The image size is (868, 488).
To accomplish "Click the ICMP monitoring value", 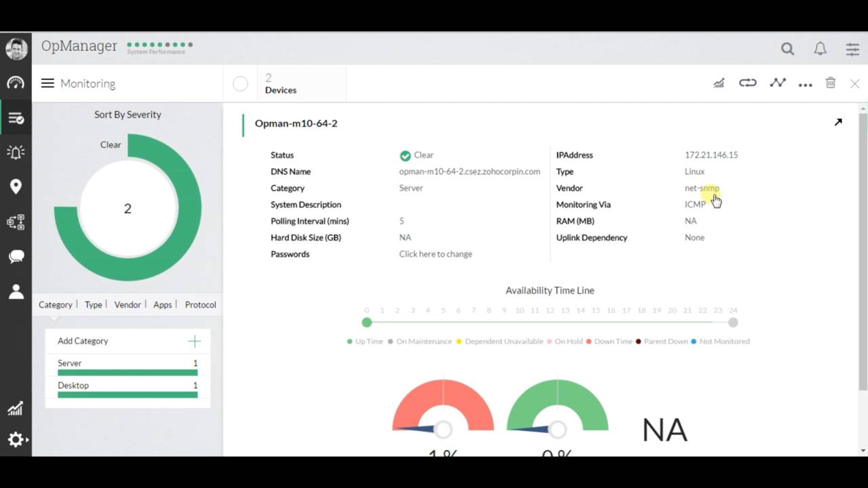I will (695, 205).
